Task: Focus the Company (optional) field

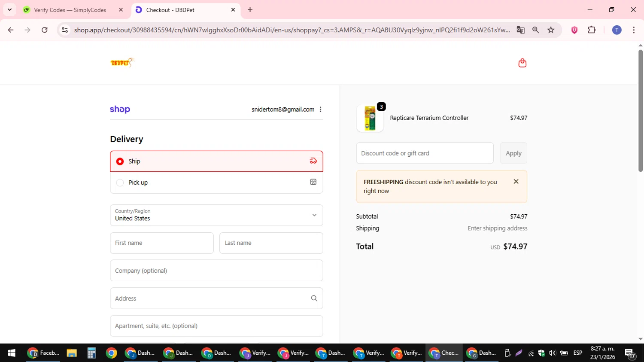Action: [216, 271]
